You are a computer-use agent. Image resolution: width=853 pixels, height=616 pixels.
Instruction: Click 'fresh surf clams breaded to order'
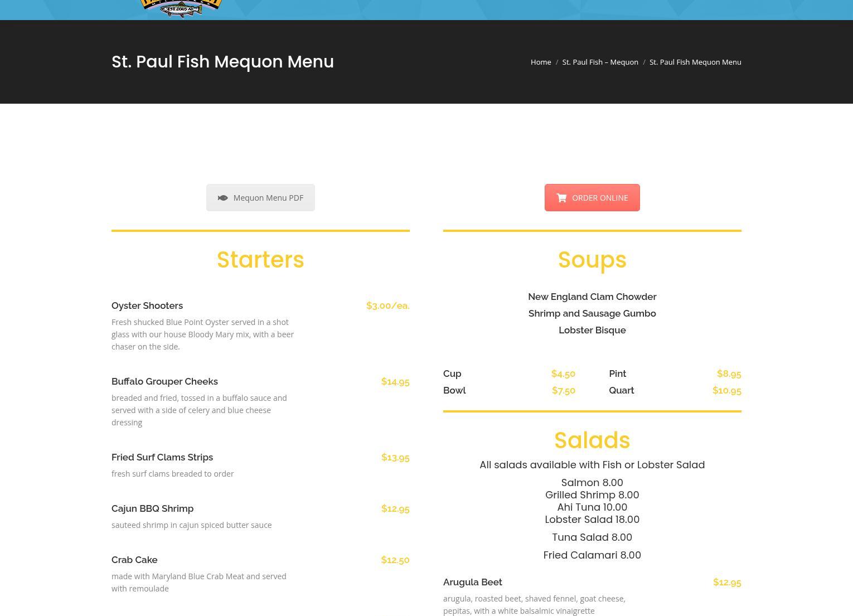pos(173,474)
